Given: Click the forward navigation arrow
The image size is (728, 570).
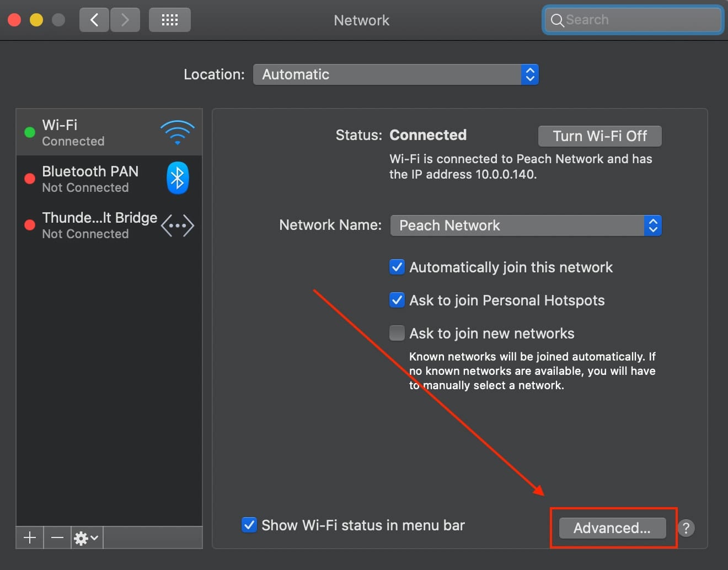Looking at the screenshot, I should coord(125,20).
